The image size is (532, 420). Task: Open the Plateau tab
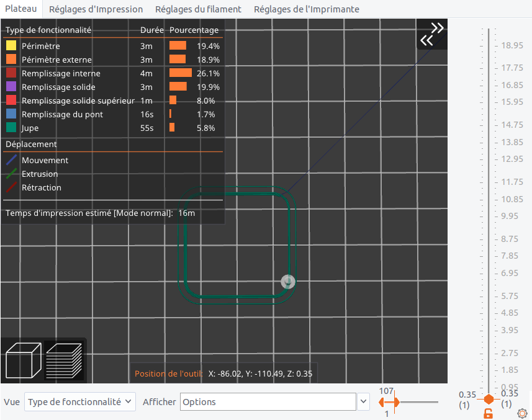(21, 9)
